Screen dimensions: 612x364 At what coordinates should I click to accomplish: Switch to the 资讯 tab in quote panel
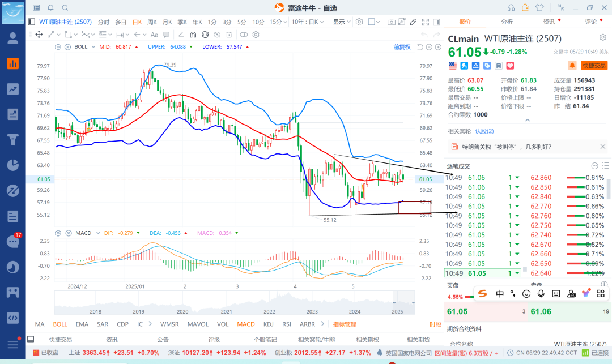[x=549, y=22]
